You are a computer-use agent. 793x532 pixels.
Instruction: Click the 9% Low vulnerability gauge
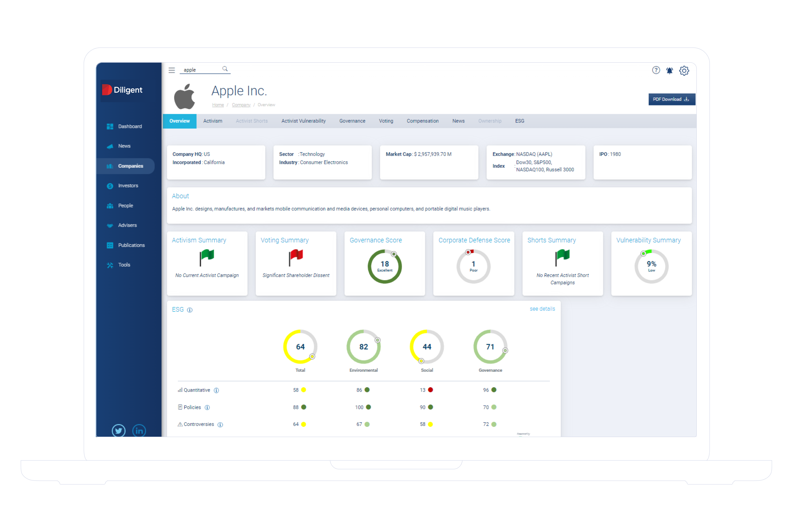pyautogui.click(x=651, y=267)
